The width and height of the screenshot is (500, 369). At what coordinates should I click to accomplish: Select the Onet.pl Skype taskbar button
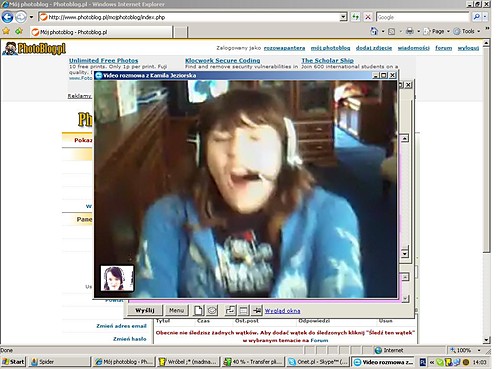tap(318, 362)
